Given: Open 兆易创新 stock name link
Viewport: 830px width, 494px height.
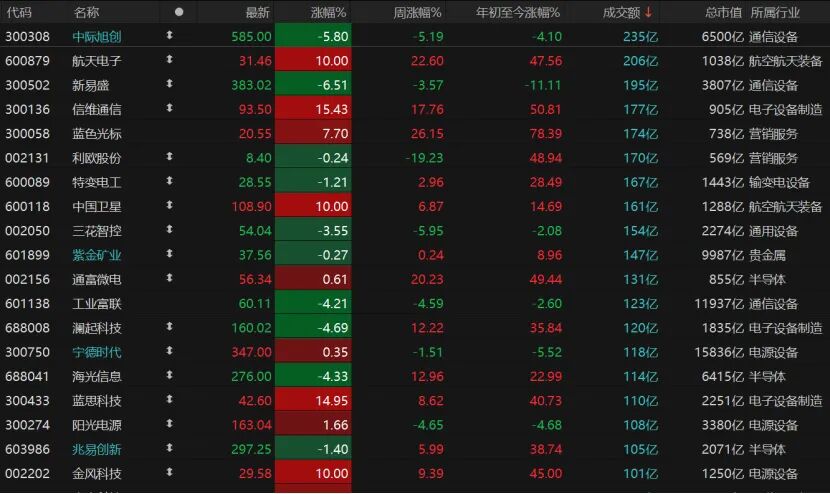Looking at the screenshot, I should coord(97,449).
